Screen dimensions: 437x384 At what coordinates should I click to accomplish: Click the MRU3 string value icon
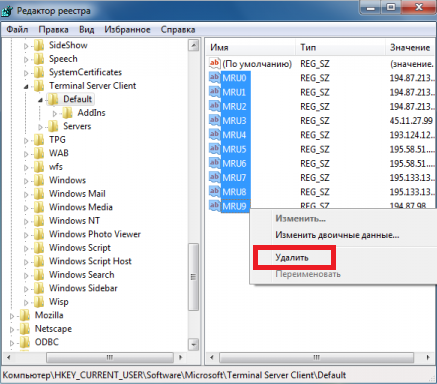click(214, 120)
